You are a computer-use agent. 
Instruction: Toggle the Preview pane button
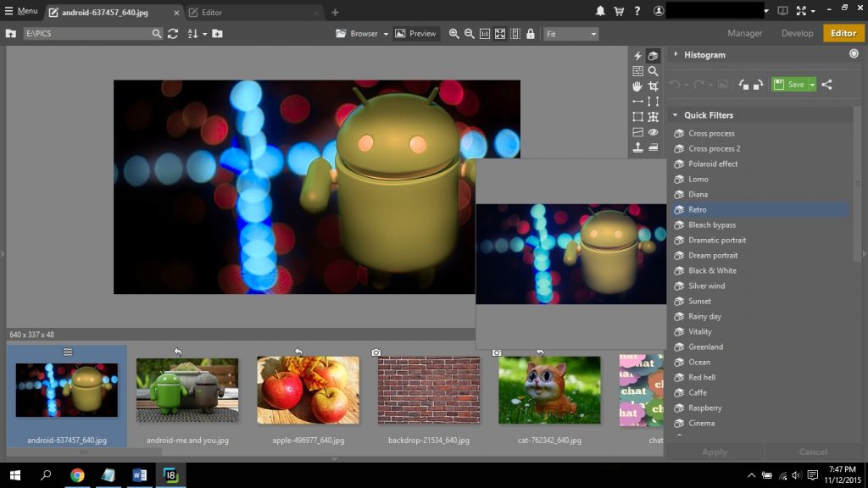point(415,34)
